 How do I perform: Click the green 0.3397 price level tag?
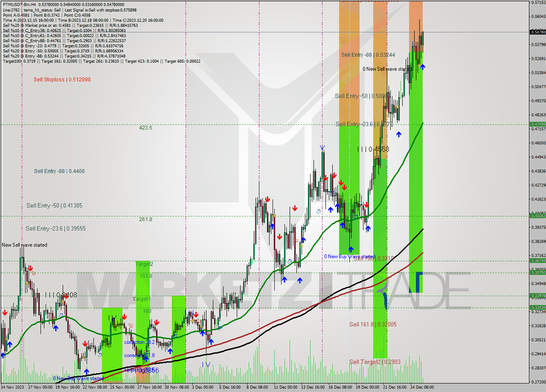tap(537, 295)
